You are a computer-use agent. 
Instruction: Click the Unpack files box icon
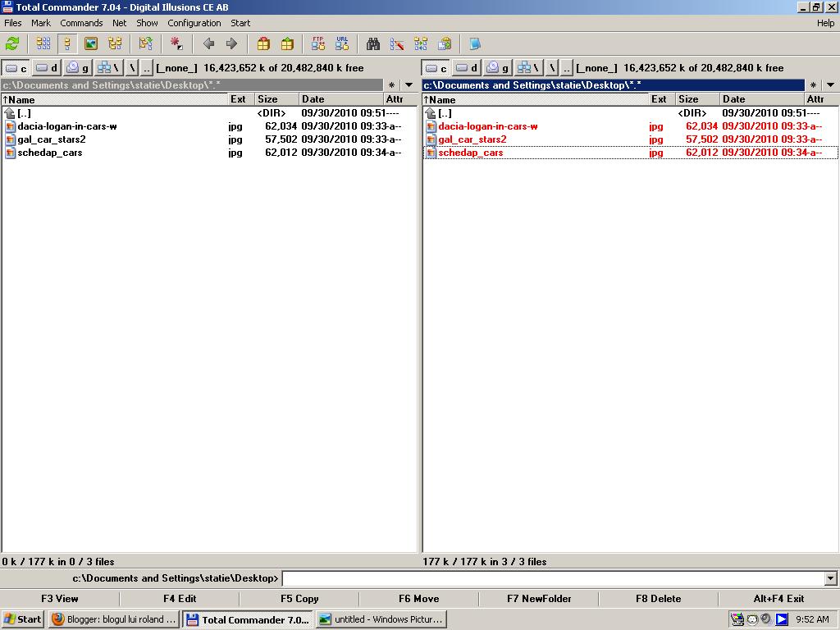(287, 43)
